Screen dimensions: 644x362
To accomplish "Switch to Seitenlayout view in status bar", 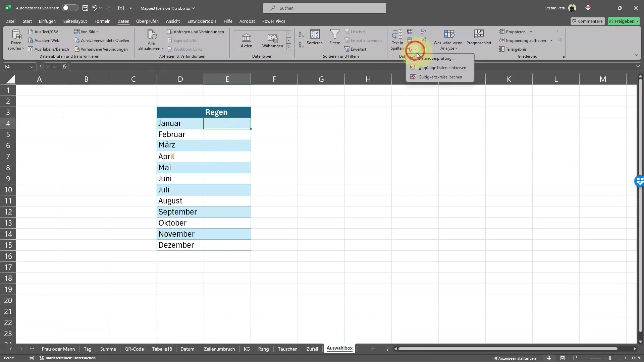I will [x=562, y=358].
